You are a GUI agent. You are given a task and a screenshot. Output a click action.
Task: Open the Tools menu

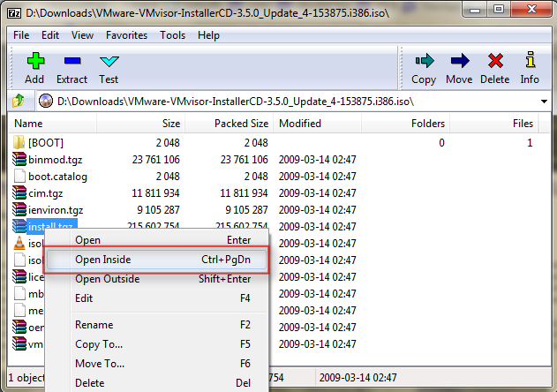pos(172,35)
